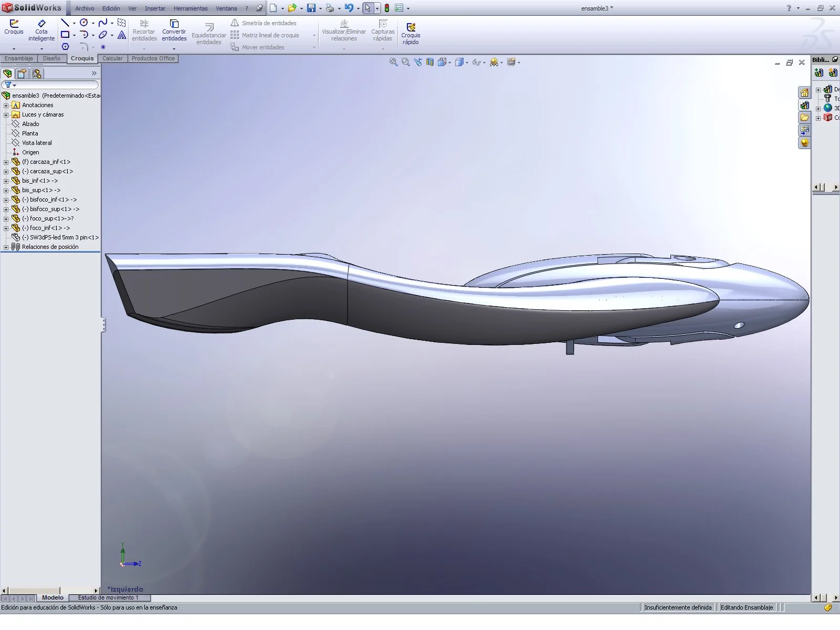
Task: Switch to the ConfigurationManager tab
Action: point(36,73)
